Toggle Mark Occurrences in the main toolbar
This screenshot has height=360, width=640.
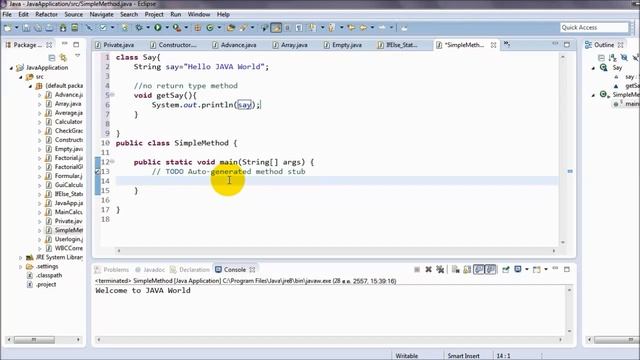276,28
